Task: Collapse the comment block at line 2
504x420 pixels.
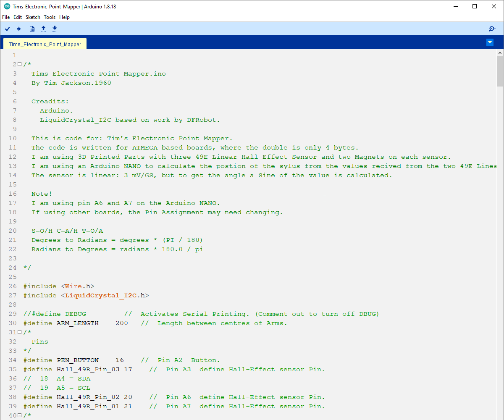Action: (x=19, y=64)
